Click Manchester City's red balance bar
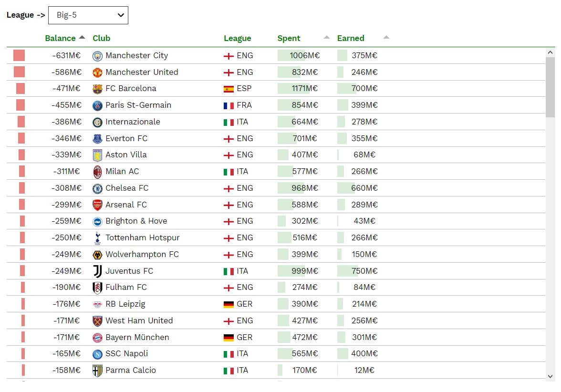 pyautogui.click(x=19, y=55)
